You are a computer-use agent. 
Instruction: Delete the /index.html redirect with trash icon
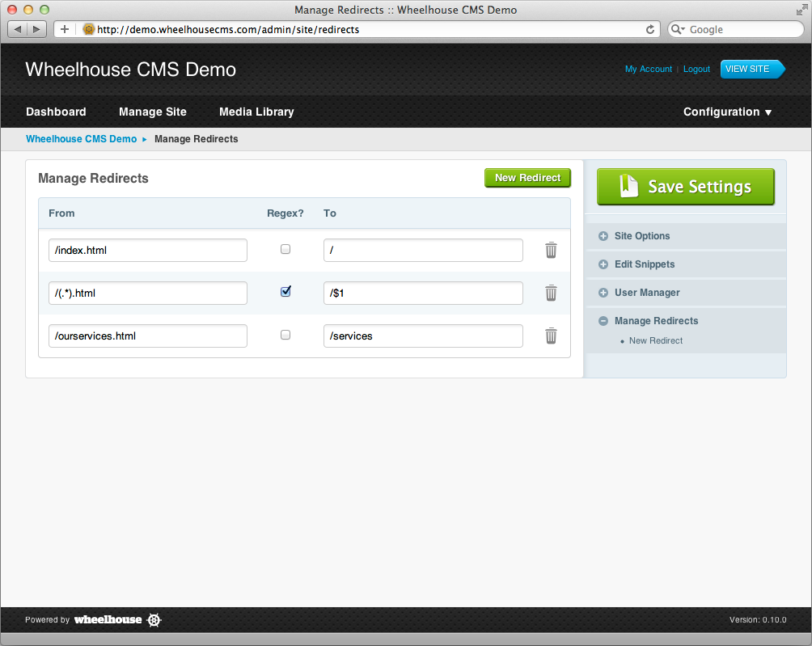(x=551, y=250)
